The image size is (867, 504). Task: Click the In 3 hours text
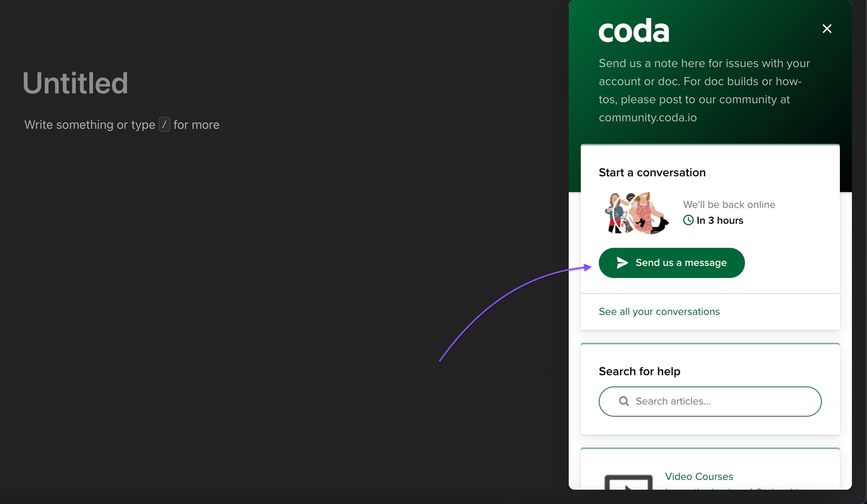720,220
